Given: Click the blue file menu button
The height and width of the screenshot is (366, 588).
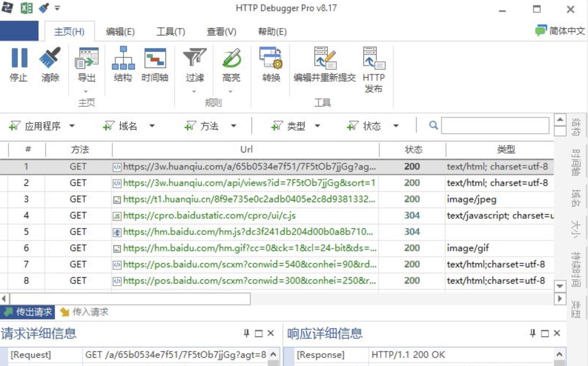Looking at the screenshot, I should [19, 31].
